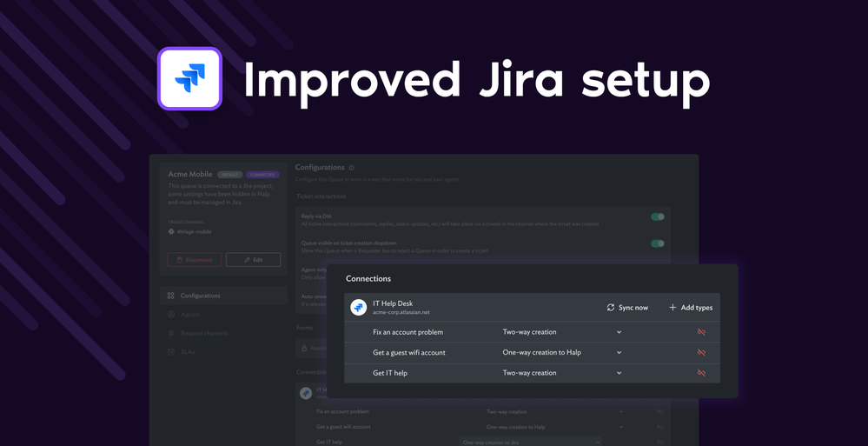Unlink Fix an account problem in background list

pyautogui.click(x=659, y=411)
